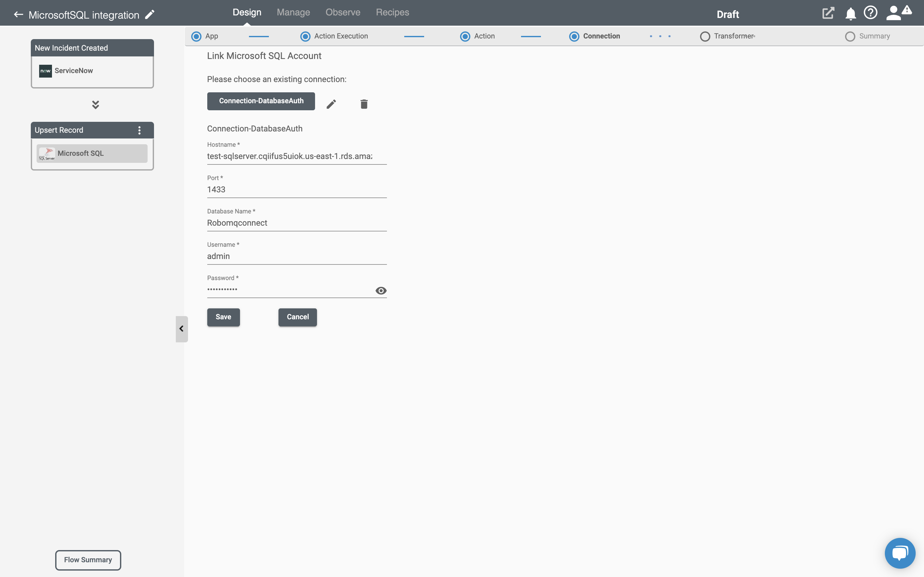Viewport: 924px width, 577px height.
Task: Open the Recipes tab
Action: tap(392, 12)
